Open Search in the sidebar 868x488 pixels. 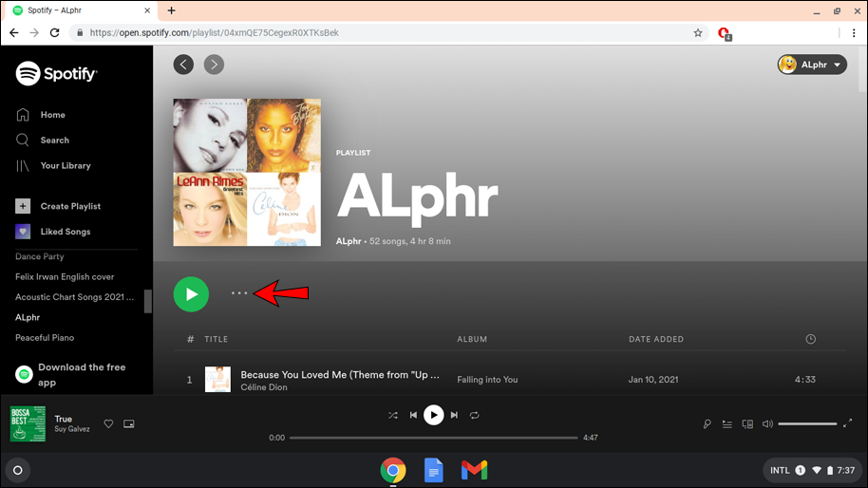click(x=54, y=140)
